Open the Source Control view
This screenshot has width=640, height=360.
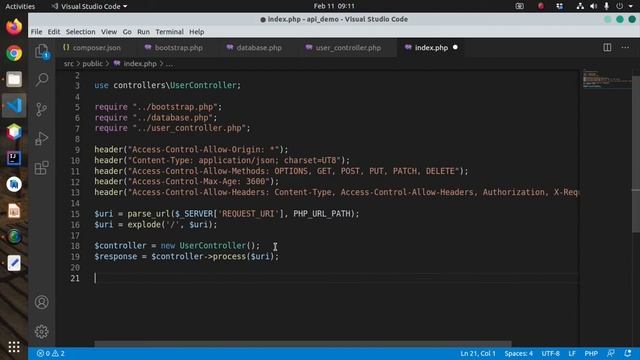[x=42, y=109]
